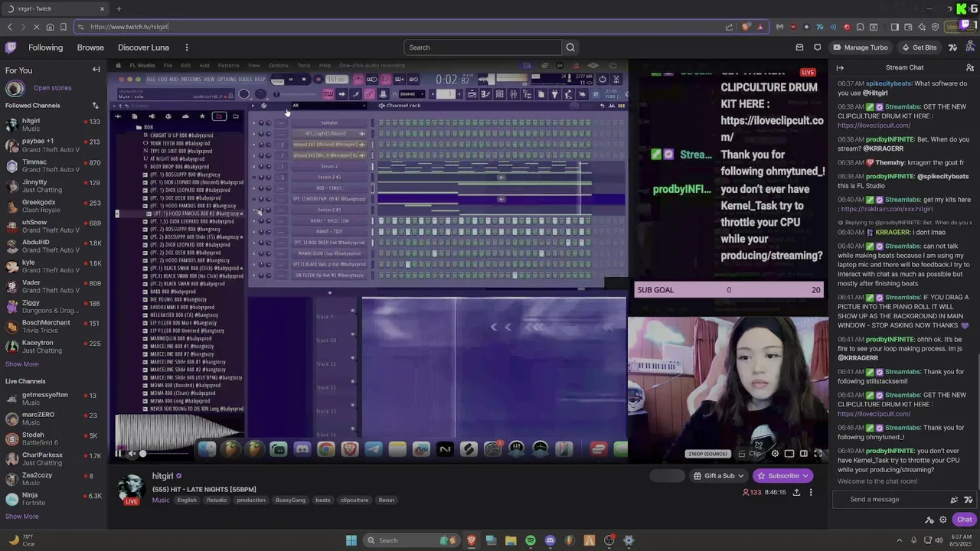Unmute the stream using the speaker icon
Image resolution: width=980 pixels, height=551 pixels.
(x=132, y=453)
